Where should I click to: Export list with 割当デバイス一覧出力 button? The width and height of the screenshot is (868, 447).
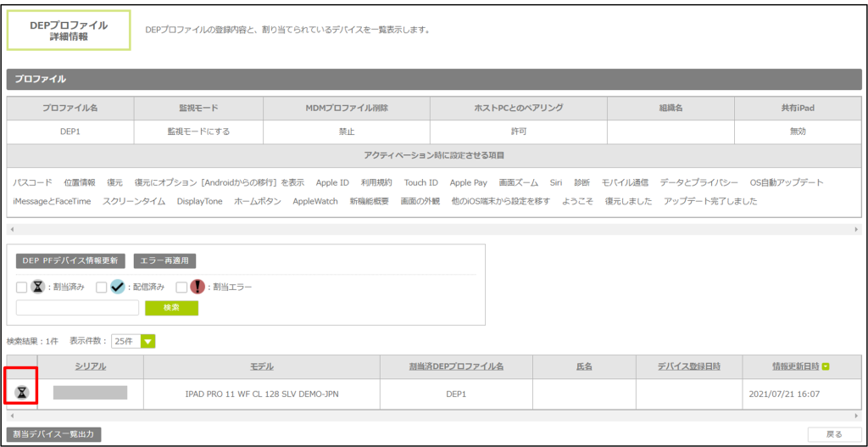(x=53, y=434)
